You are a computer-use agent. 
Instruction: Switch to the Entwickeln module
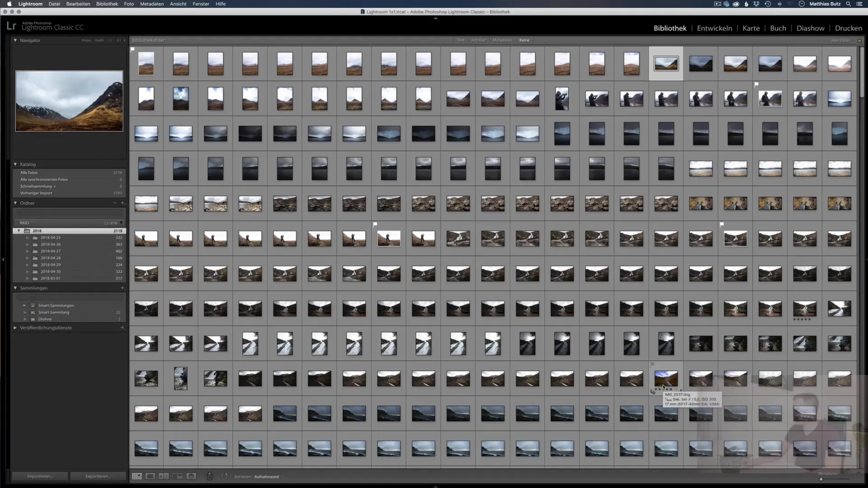[714, 28]
